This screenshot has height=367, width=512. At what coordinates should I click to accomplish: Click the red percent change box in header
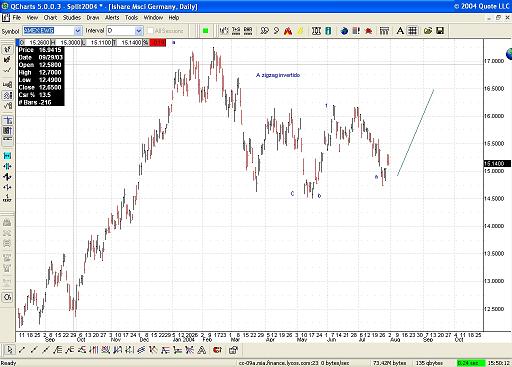[x=158, y=42]
